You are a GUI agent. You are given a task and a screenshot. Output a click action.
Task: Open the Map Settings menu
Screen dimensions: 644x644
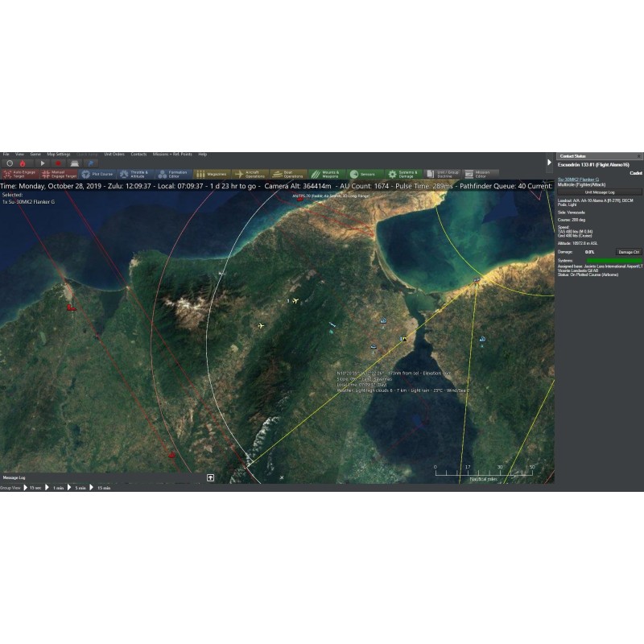coord(58,154)
